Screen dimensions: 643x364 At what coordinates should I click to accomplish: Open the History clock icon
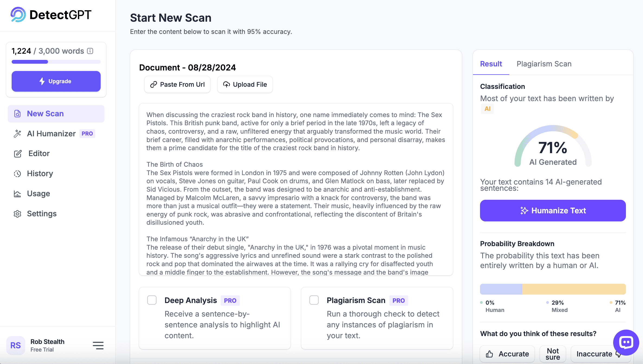(17, 174)
